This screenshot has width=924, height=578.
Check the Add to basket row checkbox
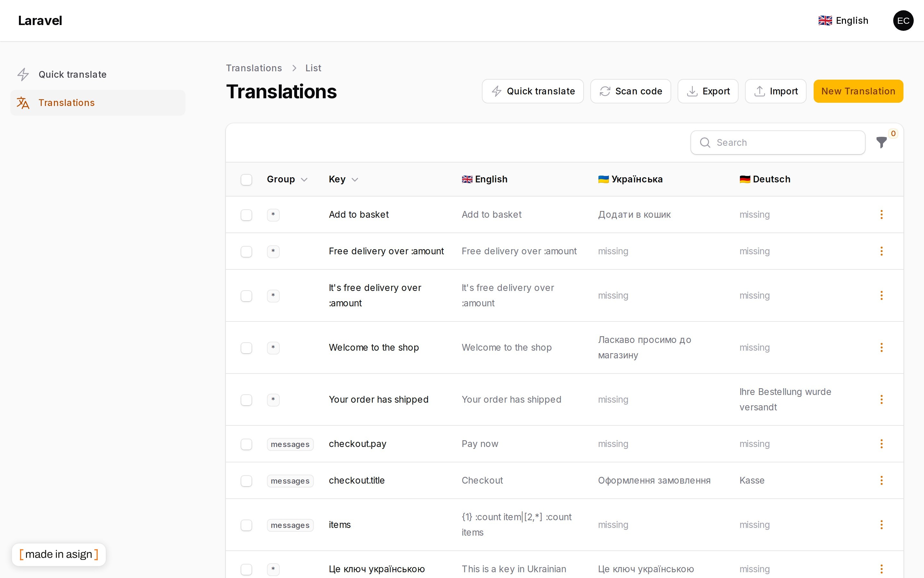click(246, 215)
